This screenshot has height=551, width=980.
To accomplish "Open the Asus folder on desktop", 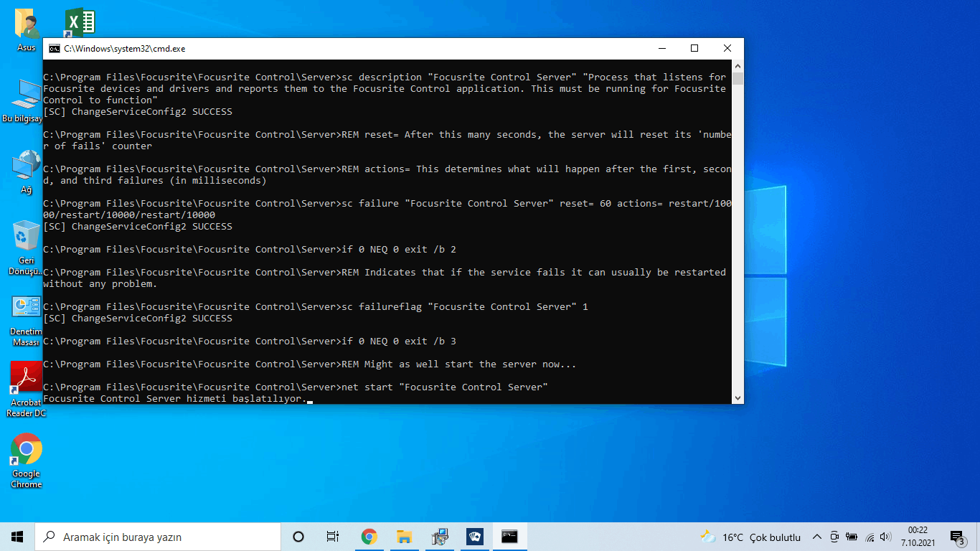I will [27, 29].
